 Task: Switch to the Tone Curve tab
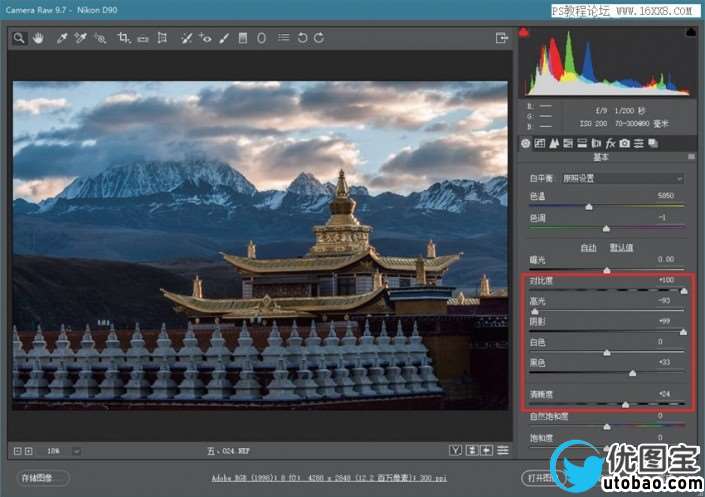coord(539,143)
